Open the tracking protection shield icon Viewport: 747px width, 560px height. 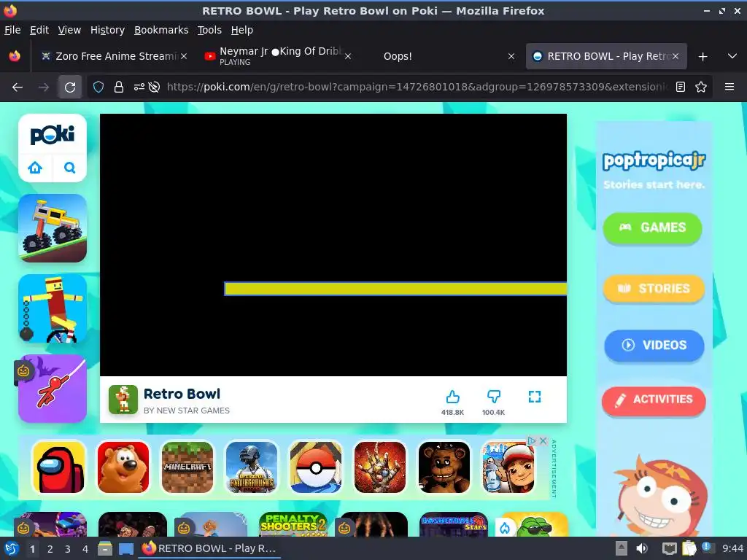pyautogui.click(x=98, y=87)
